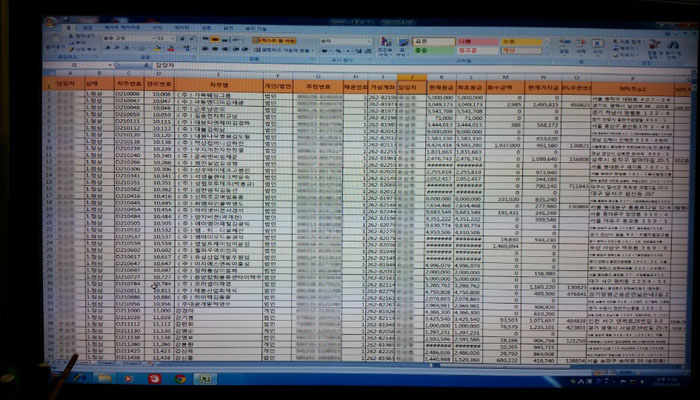Click the Increase Font Size icon
This screenshot has width=700, height=400.
pyautogui.click(x=182, y=39)
